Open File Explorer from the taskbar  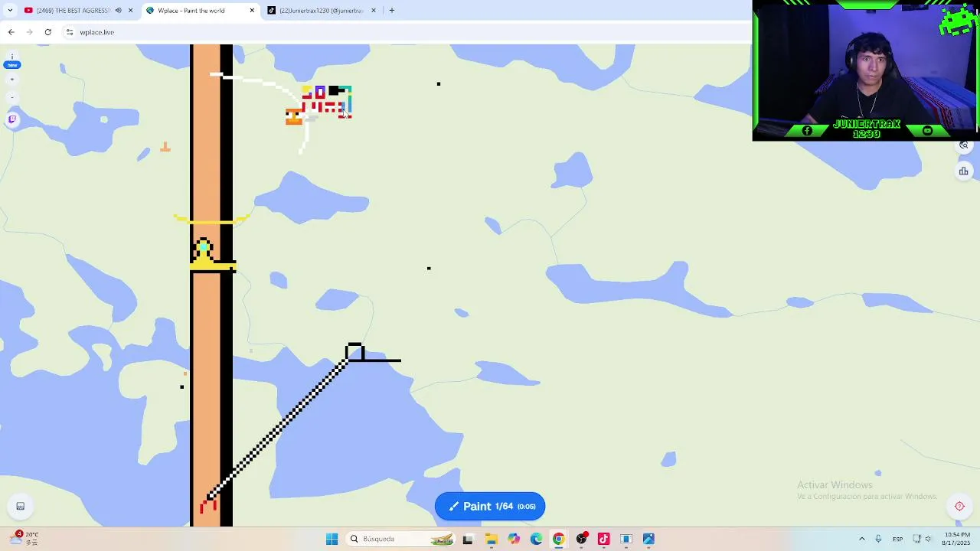[x=491, y=539]
